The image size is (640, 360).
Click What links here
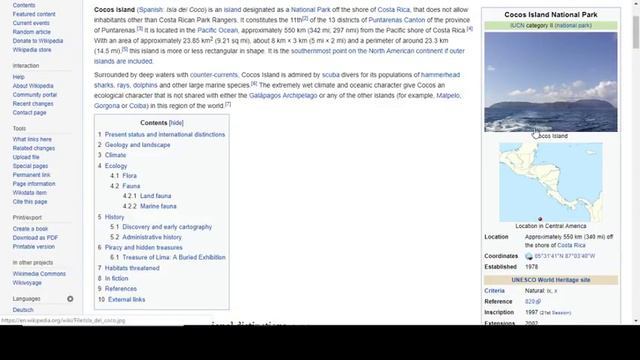coord(32,139)
